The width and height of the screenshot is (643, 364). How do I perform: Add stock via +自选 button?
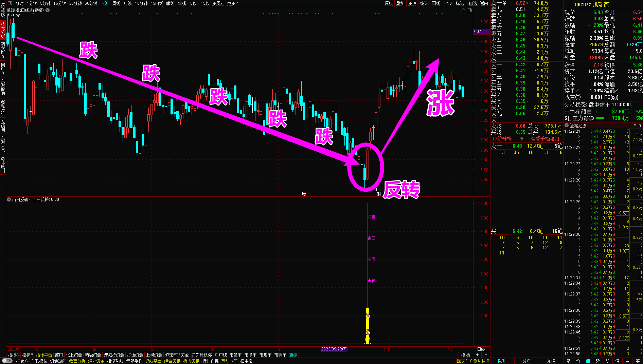472,3
